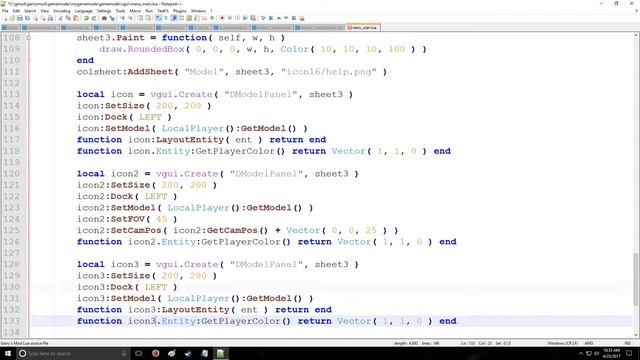Select the active menu_main.lua tab
Viewport: 640px width, 360px height.
[x=363, y=27]
